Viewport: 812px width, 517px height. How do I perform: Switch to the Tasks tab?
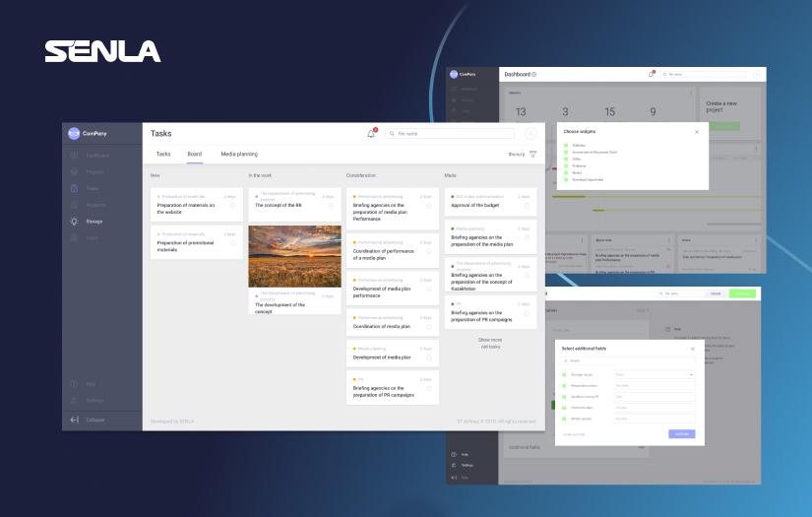click(163, 154)
